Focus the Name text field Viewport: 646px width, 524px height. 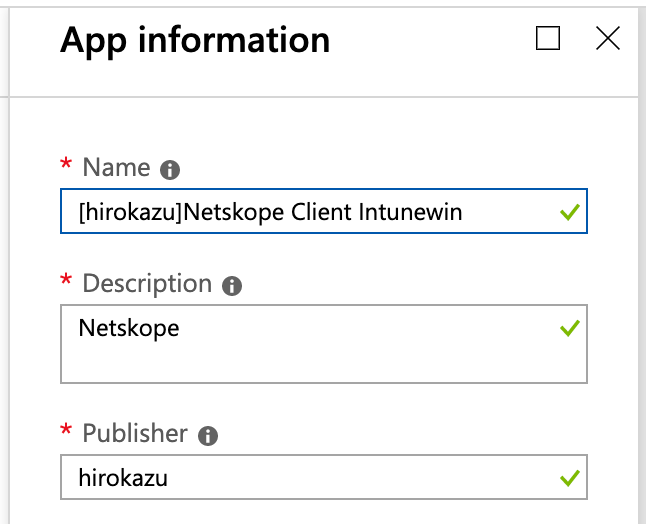click(324, 211)
